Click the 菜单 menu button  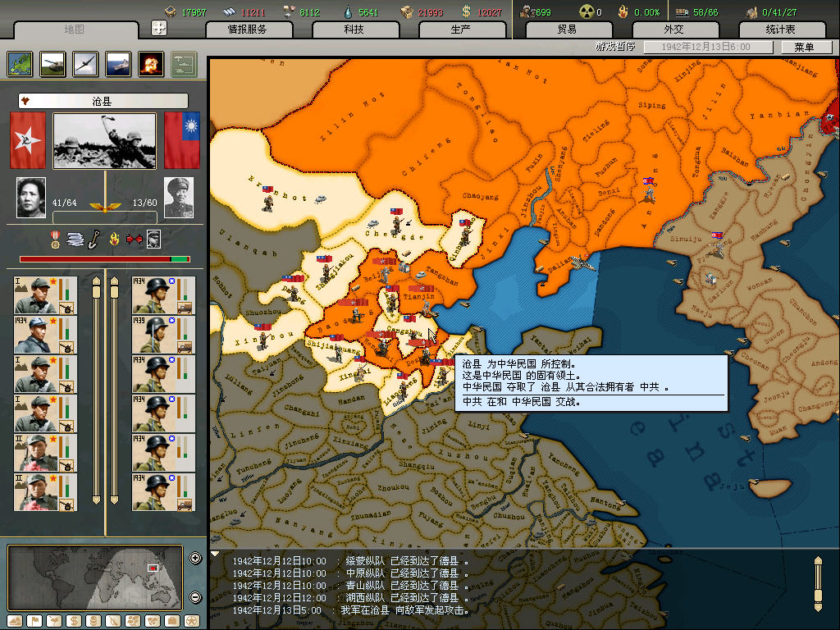point(806,47)
